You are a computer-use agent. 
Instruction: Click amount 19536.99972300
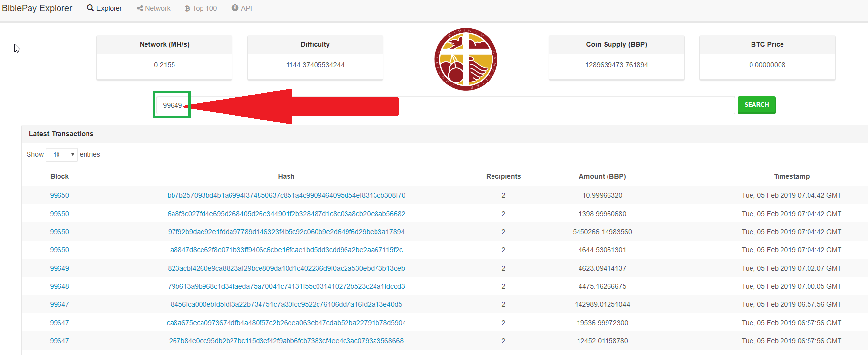(x=602, y=323)
